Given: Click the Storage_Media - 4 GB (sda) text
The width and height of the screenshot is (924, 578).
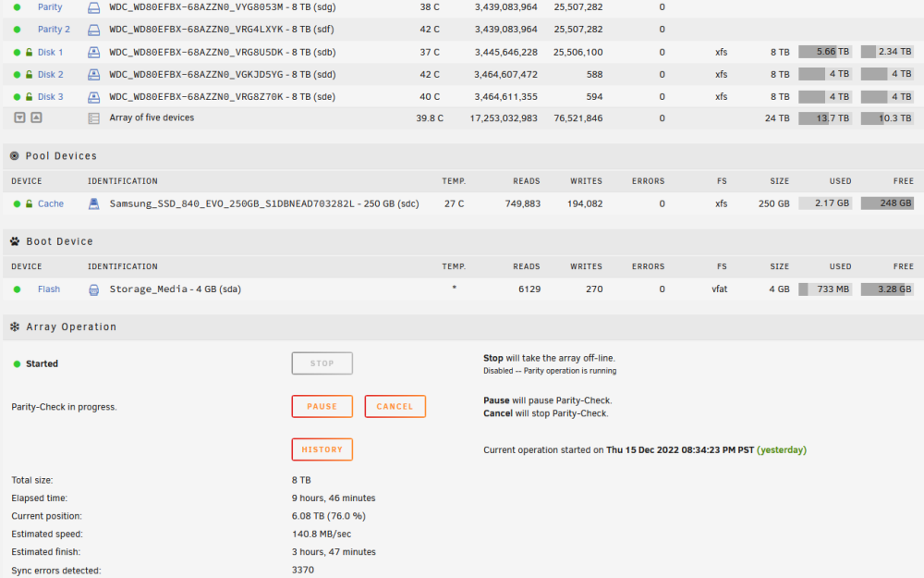Looking at the screenshot, I should 175,289.
